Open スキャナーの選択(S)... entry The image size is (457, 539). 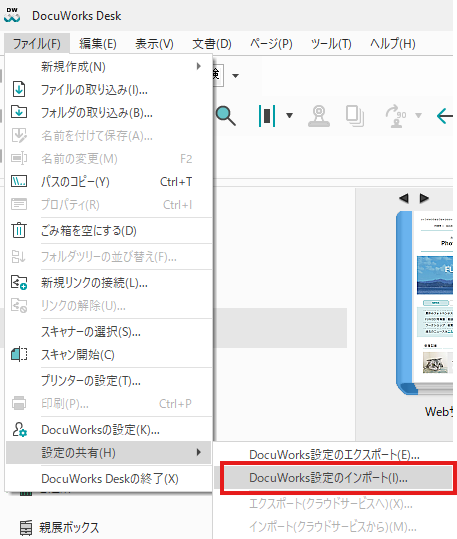point(109,332)
